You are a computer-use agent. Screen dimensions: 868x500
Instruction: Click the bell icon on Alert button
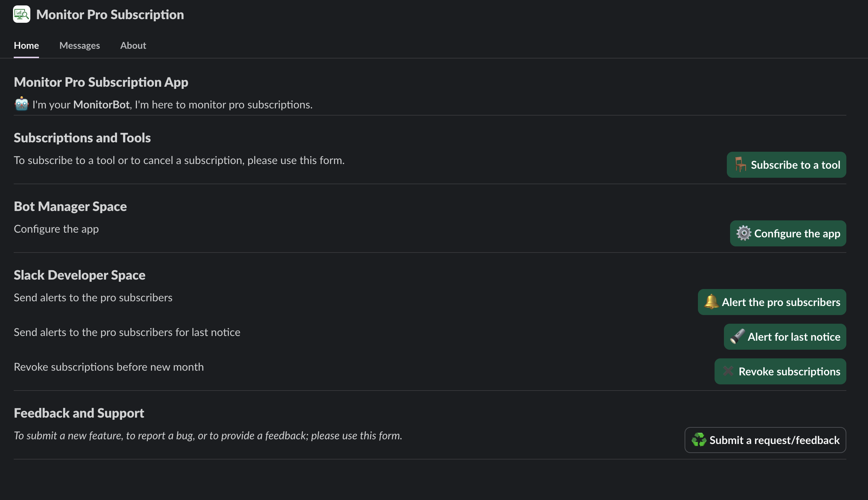pyautogui.click(x=711, y=302)
